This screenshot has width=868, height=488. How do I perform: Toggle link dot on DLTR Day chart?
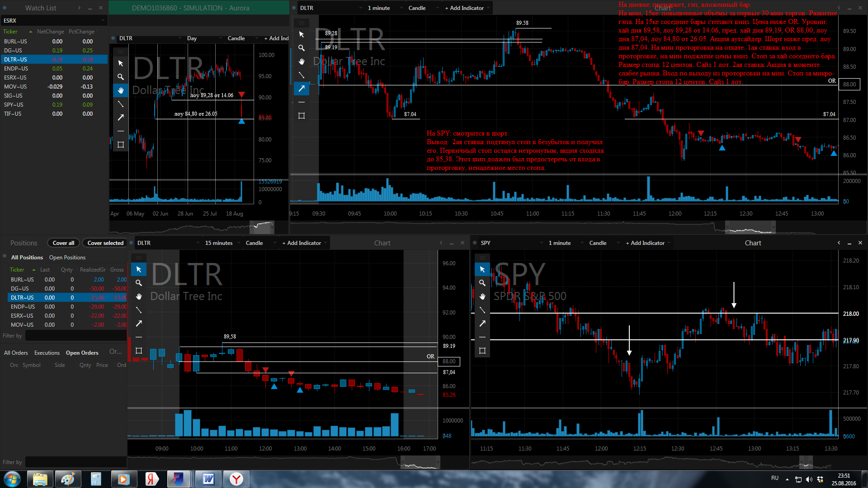pyautogui.click(x=113, y=38)
